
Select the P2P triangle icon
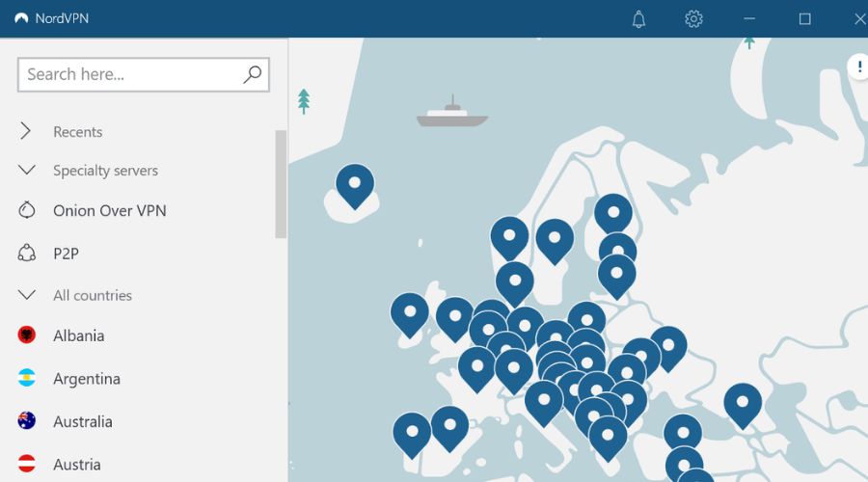pos(27,253)
